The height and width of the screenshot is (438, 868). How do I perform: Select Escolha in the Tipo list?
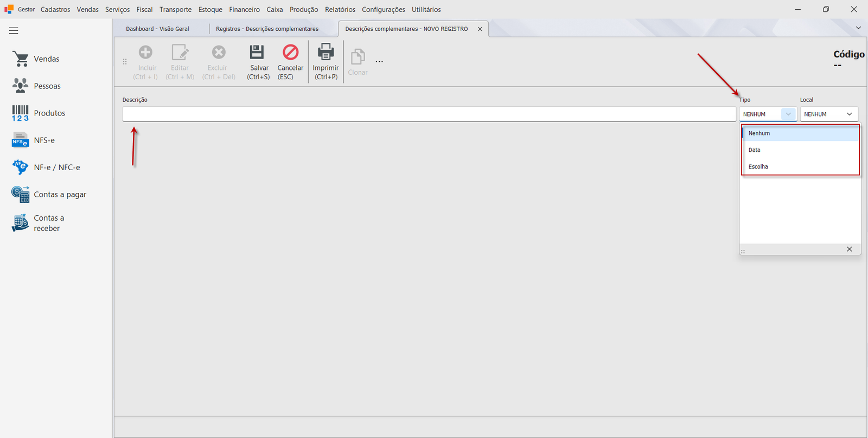pos(800,167)
